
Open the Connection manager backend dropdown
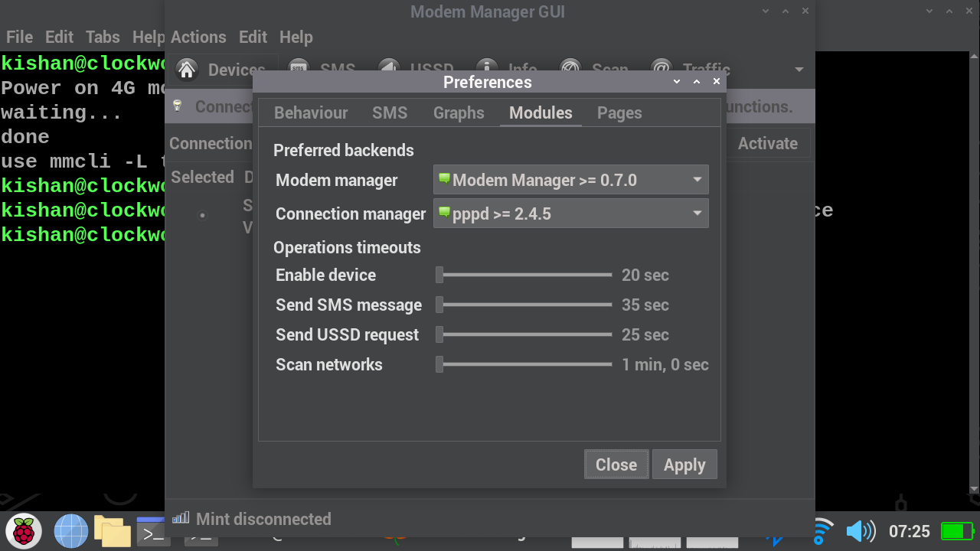(570, 214)
